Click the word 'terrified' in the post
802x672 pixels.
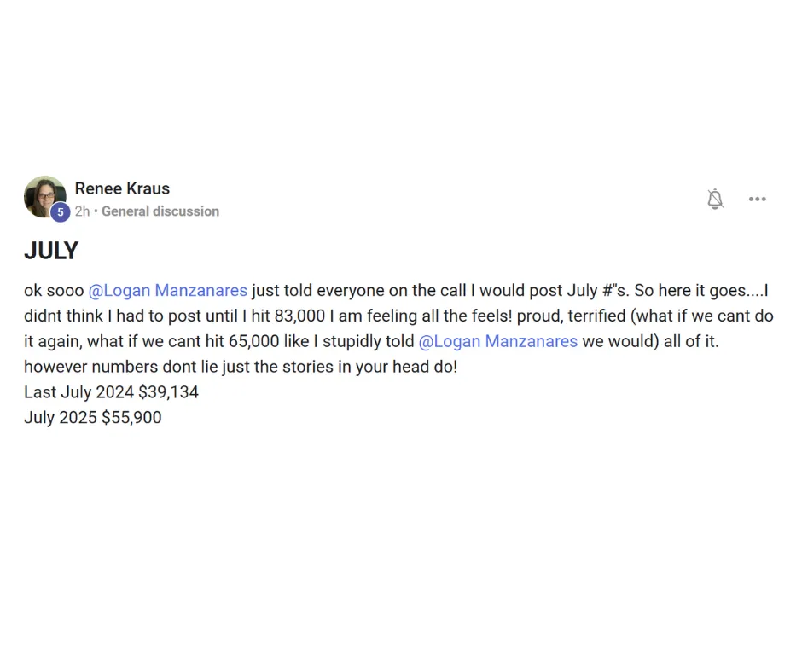coord(596,316)
